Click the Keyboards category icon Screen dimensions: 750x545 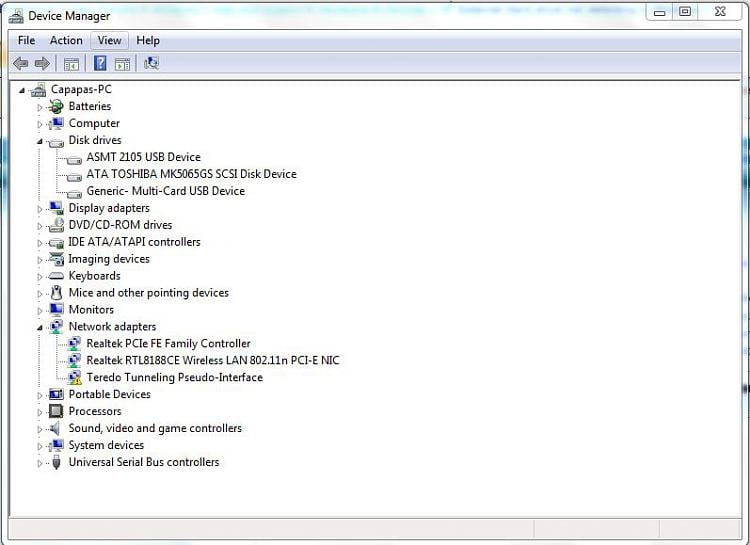click(x=56, y=276)
